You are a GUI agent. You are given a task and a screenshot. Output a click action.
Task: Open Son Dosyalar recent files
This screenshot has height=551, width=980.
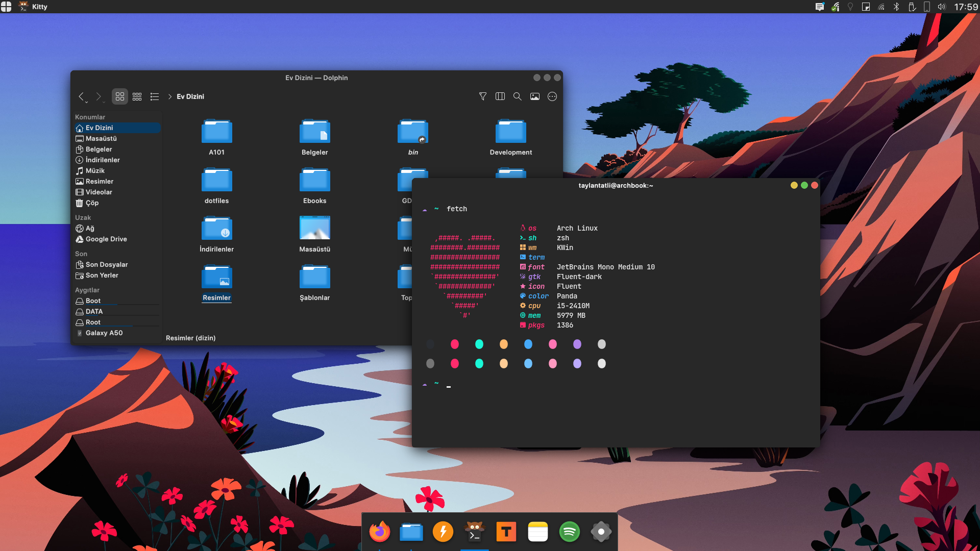click(117, 265)
